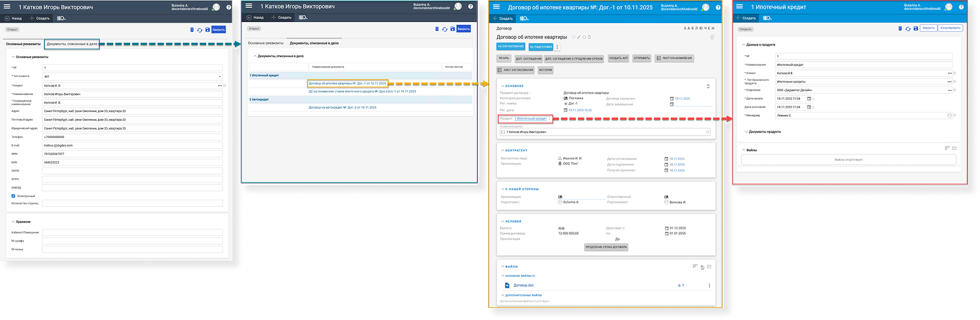Click the Телефон input field

pyautogui.click(x=133, y=137)
